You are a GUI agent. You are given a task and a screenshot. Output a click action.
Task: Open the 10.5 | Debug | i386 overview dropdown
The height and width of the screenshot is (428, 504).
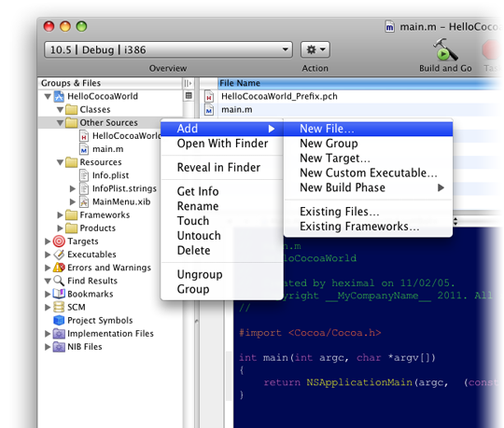pyautogui.click(x=168, y=49)
